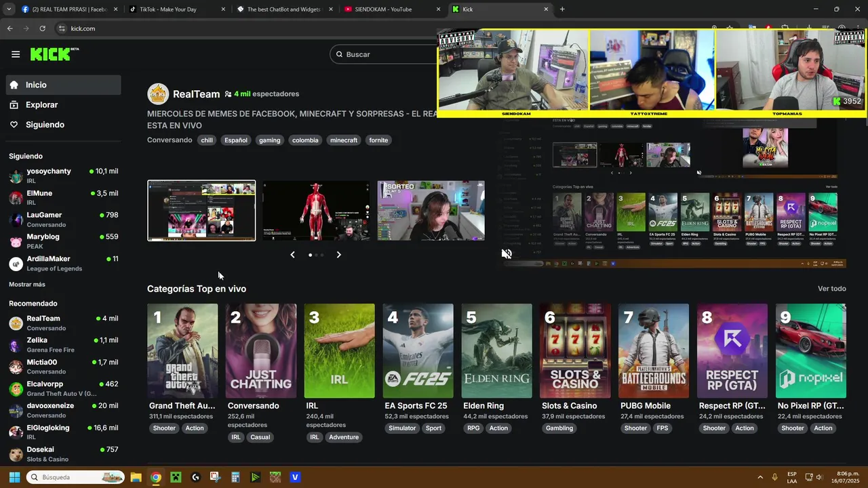Show previous featured stream in carousel

click(x=292, y=255)
